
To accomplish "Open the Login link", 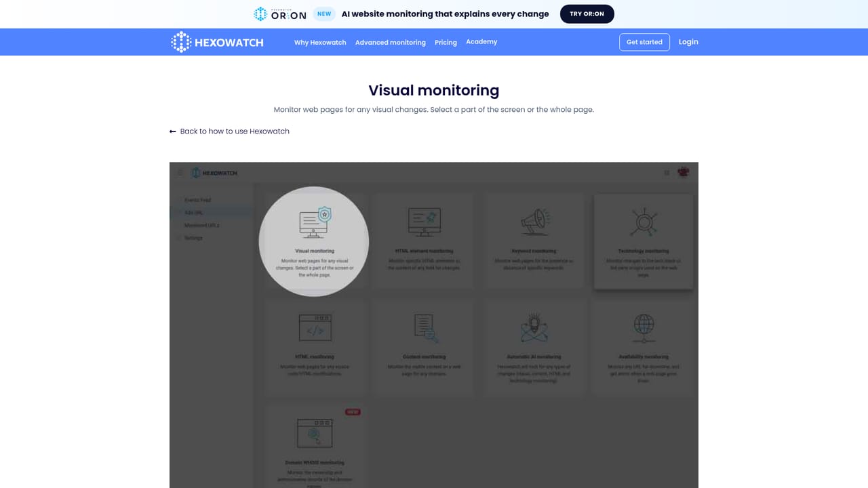I will (688, 42).
